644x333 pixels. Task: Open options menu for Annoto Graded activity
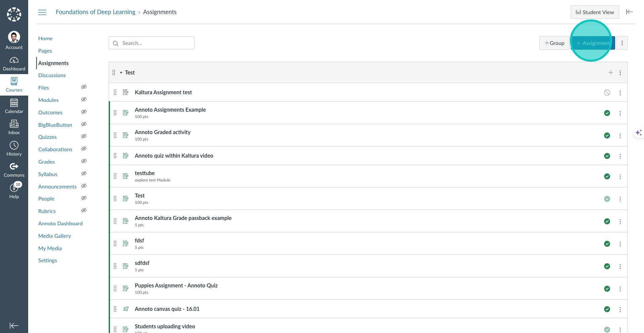620,135
